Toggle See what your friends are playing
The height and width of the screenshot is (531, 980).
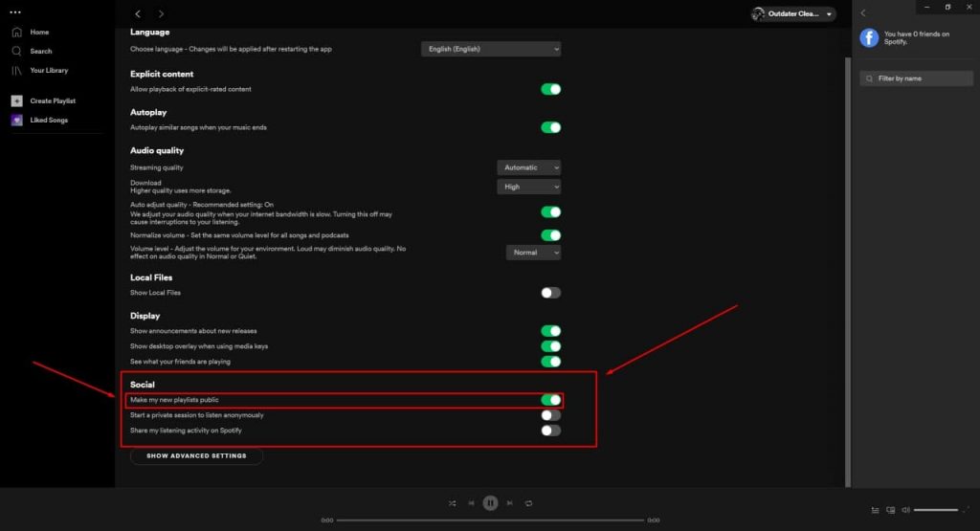(x=550, y=362)
